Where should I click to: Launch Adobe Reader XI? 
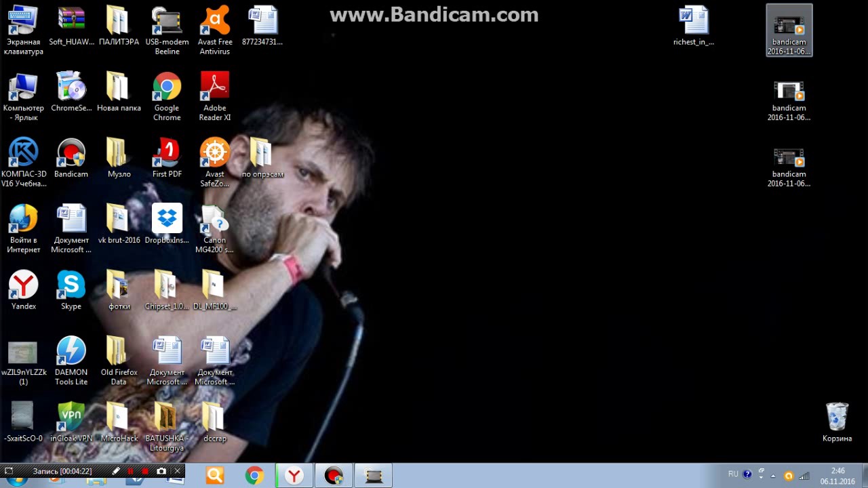pyautogui.click(x=214, y=97)
